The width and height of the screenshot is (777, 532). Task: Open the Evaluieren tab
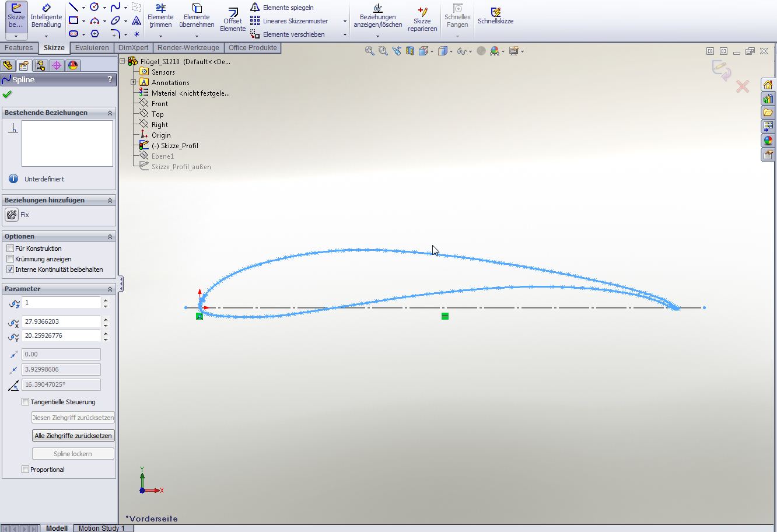click(92, 48)
